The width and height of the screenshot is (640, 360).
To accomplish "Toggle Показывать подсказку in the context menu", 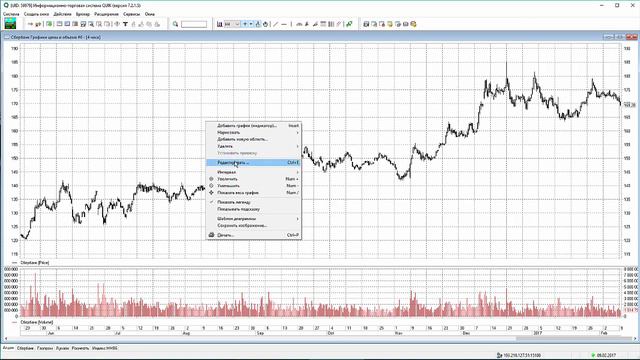I will tap(254, 209).
